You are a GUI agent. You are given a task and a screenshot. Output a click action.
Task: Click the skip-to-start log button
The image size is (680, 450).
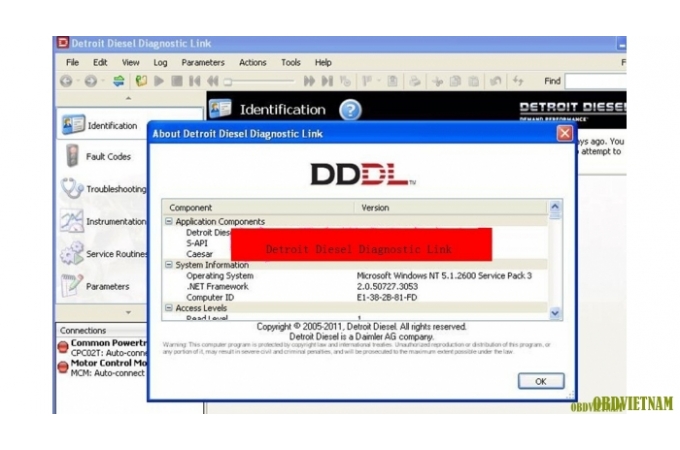(195, 81)
